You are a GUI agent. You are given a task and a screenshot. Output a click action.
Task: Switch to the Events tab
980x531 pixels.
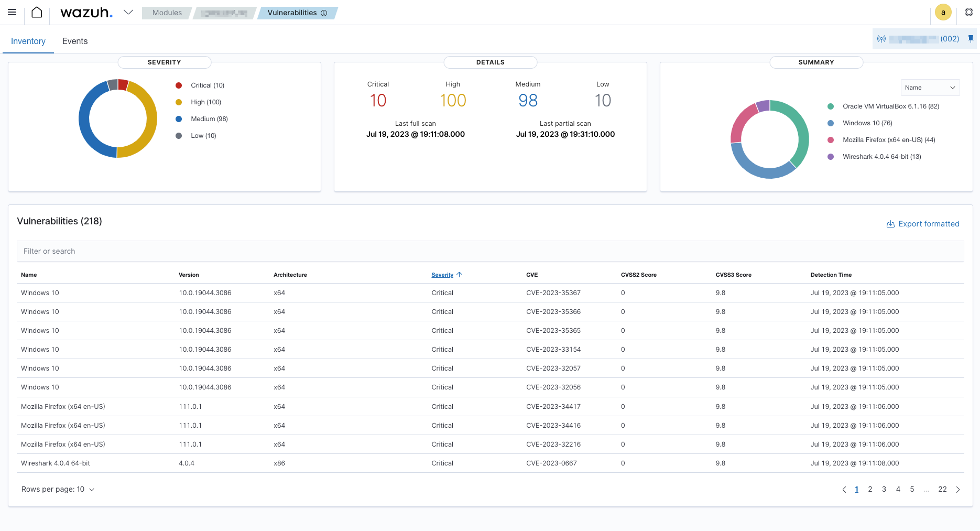point(75,41)
